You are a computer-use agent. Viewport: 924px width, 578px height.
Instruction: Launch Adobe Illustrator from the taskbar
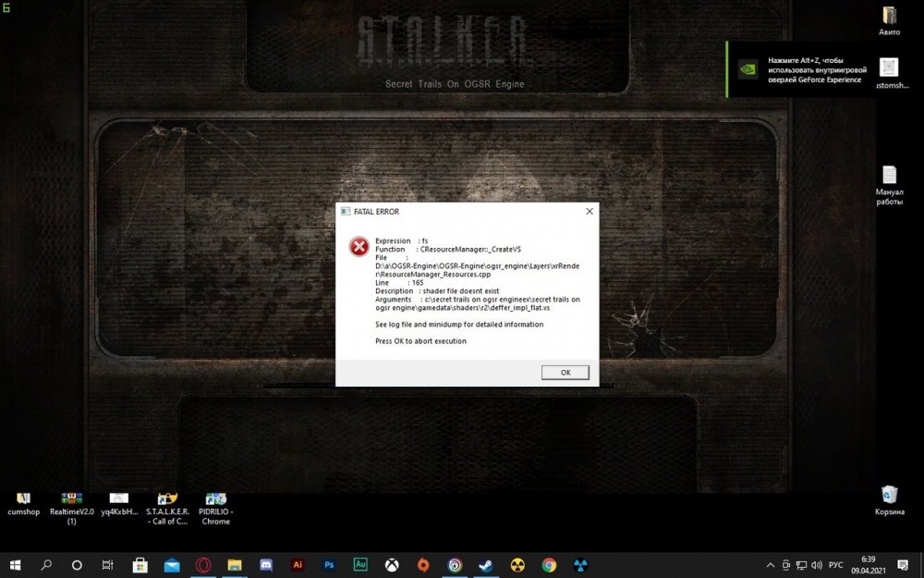coord(298,565)
